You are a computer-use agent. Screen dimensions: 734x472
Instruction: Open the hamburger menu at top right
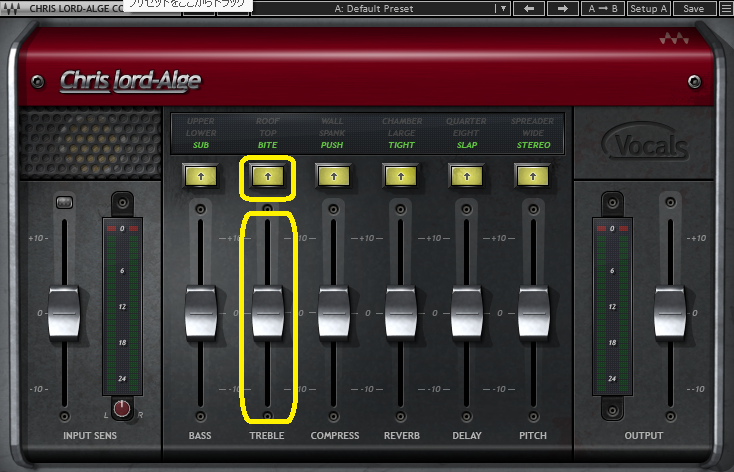pos(725,8)
